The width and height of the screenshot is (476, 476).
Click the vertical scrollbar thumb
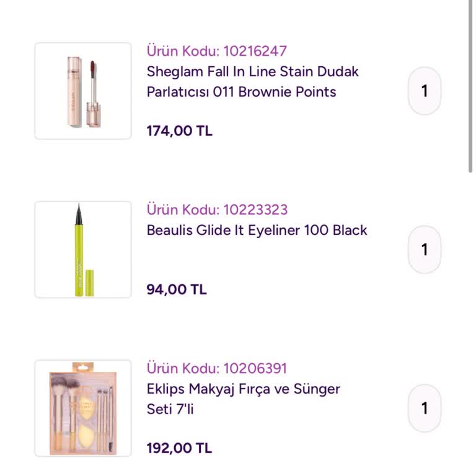470,86
